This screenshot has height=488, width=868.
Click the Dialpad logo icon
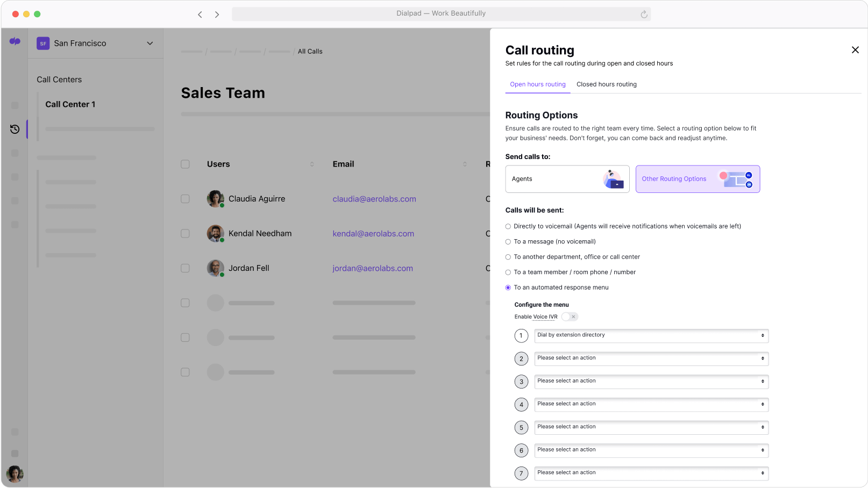coord(15,41)
